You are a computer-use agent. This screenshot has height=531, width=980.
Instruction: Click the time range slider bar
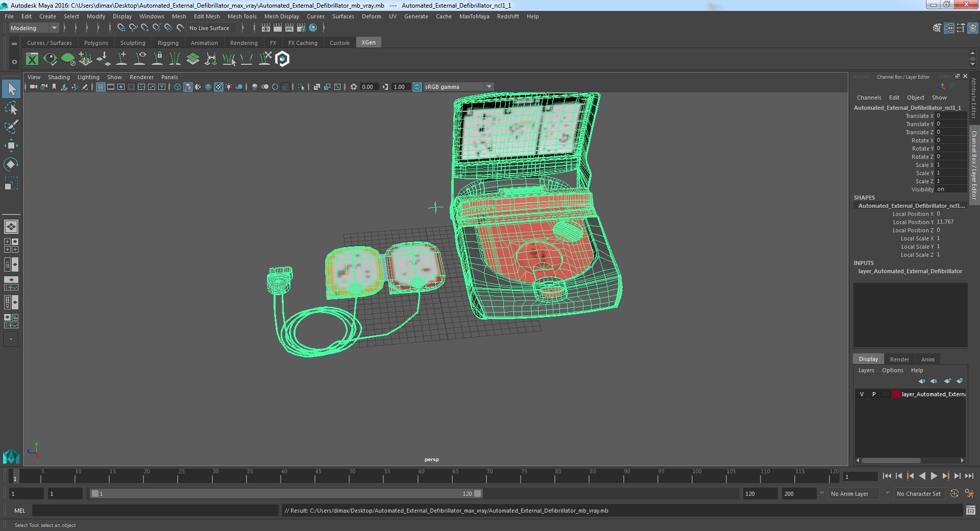pyautogui.click(x=286, y=494)
